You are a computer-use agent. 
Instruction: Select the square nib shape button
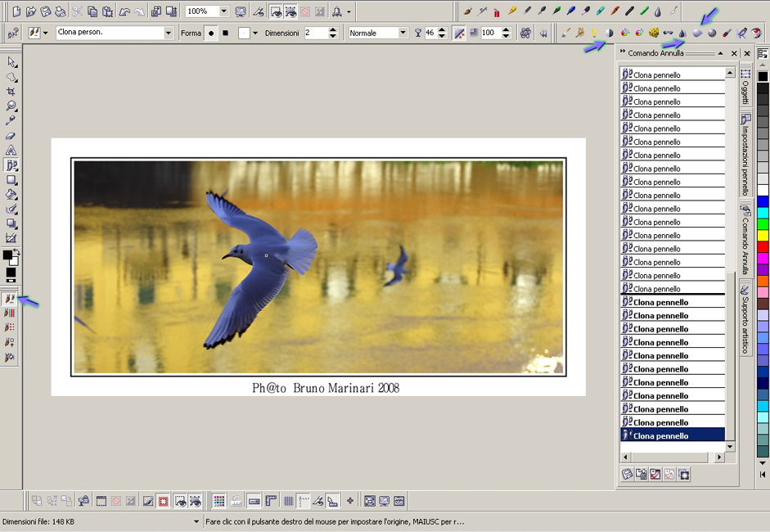pyautogui.click(x=225, y=34)
